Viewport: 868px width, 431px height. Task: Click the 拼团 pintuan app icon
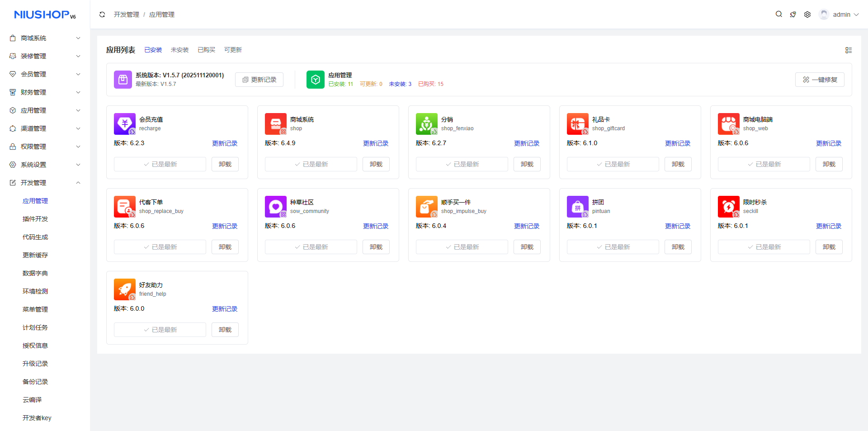click(577, 207)
